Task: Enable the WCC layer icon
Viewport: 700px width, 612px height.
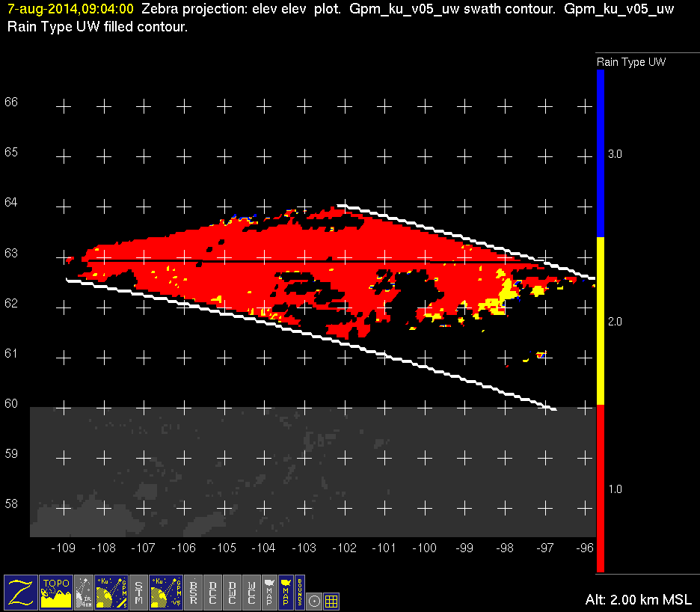Action: point(252,593)
